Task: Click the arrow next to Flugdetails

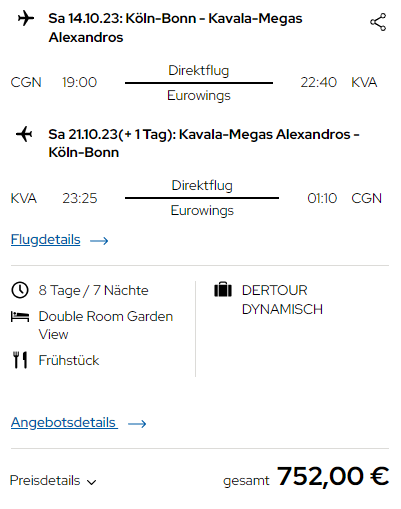Action: tap(99, 240)
